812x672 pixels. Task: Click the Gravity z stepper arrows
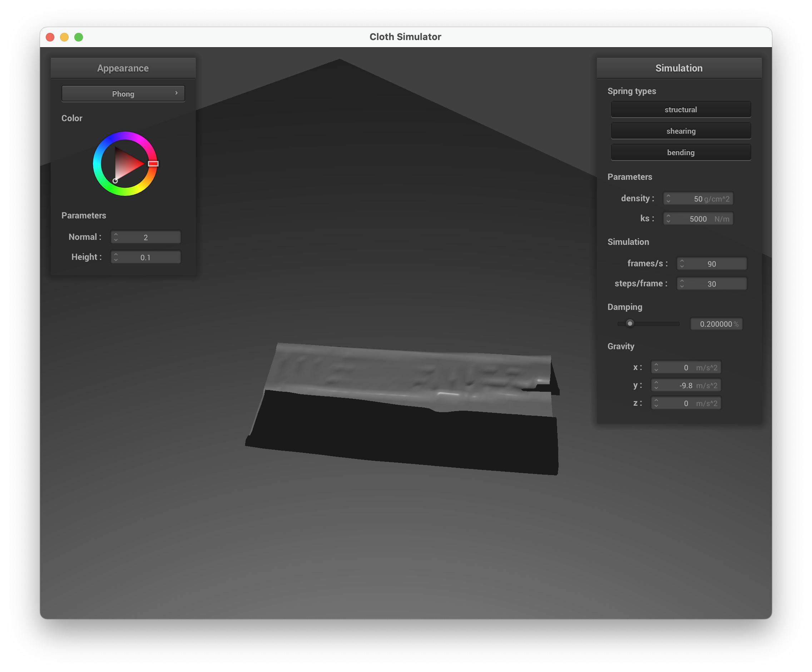656,403
